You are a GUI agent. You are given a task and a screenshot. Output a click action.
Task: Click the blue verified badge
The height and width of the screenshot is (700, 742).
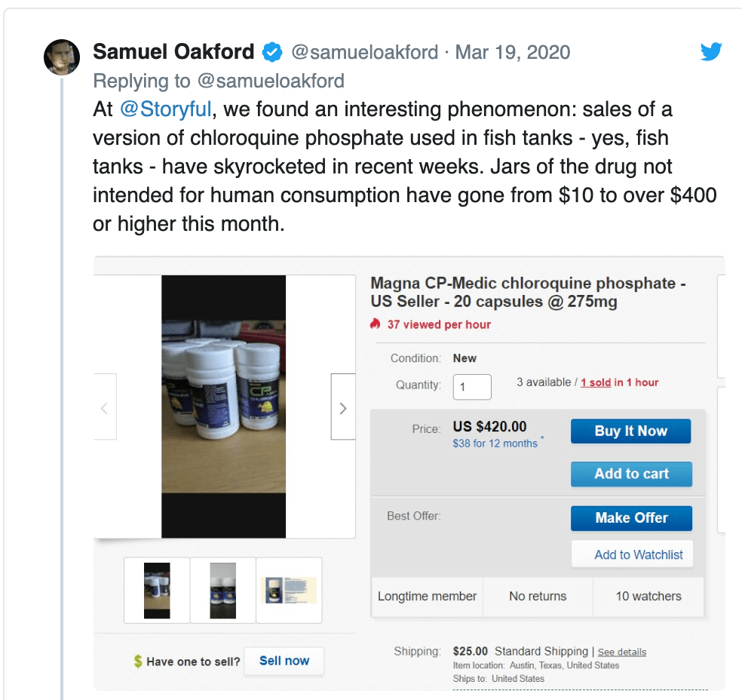[x=272, y=52]
